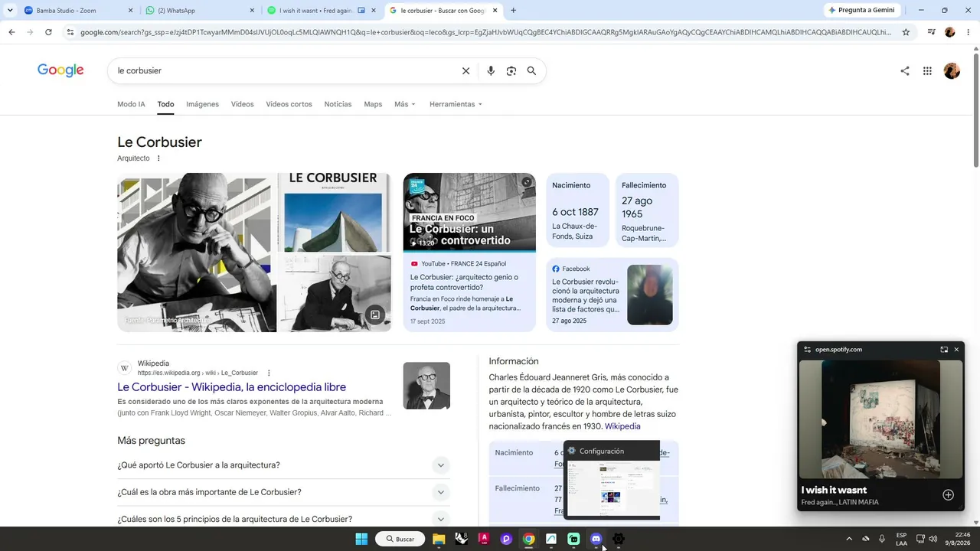The width and height of the screenshot is (980, 551).
Task: Open Google account profile picture
Action: (x=952, y=71)
